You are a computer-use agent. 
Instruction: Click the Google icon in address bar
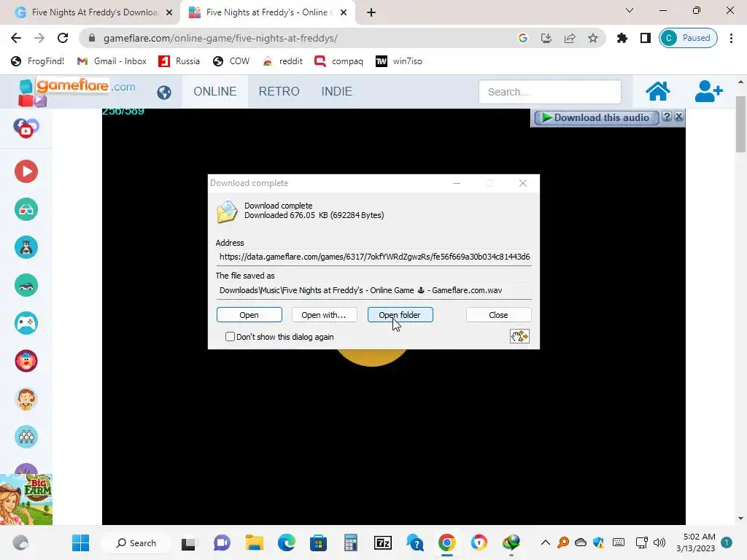click(x=522, y=38)
